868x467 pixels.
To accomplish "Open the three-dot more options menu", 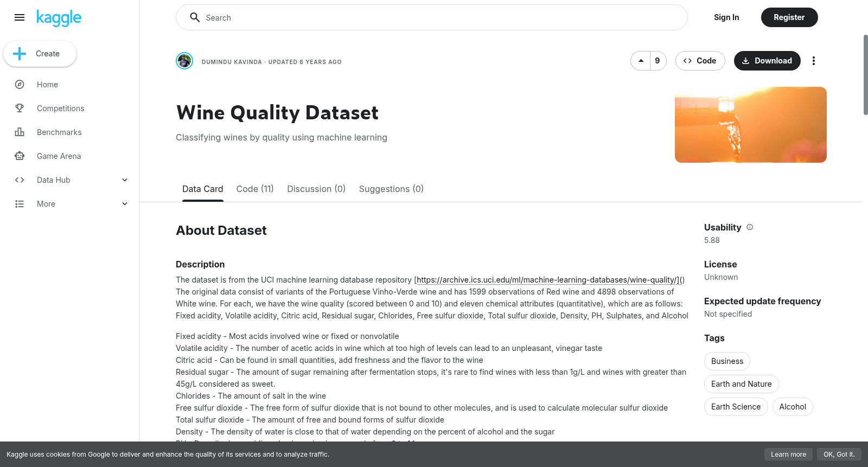I will pos(813,61).
